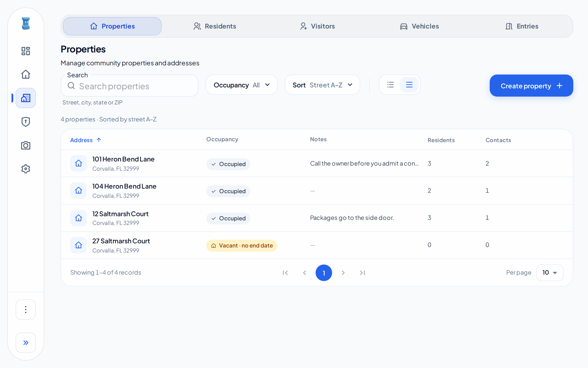Switch to the Visitors tab
This screenshot has width=588, height=368.
(x=317, y=26)
